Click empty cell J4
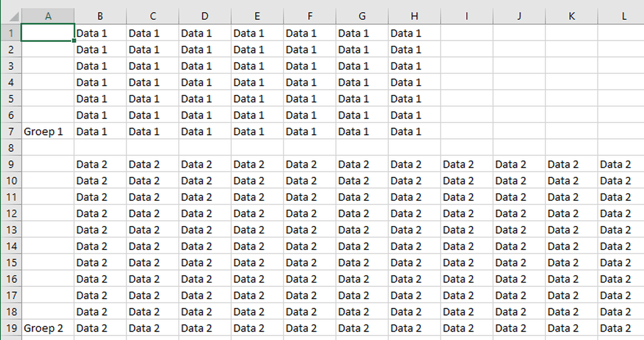The image size is (644, 340). 519,82
